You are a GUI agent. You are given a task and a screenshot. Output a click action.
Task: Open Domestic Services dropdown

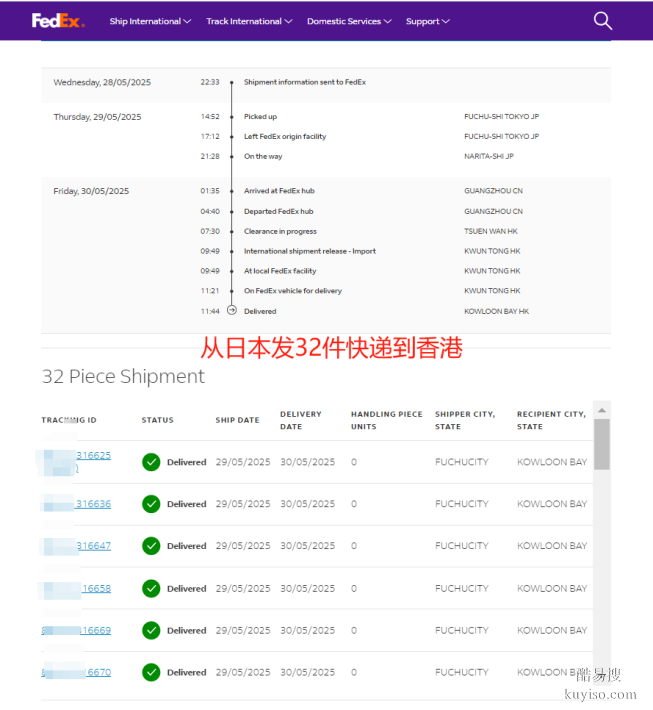pyautogui.click(x=349, y=21)
